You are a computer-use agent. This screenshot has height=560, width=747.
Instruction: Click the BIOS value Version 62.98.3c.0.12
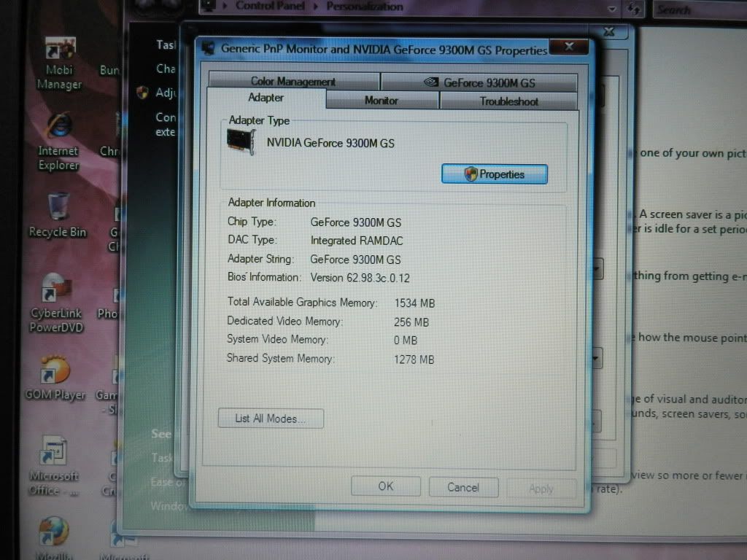tap(360, 278)
